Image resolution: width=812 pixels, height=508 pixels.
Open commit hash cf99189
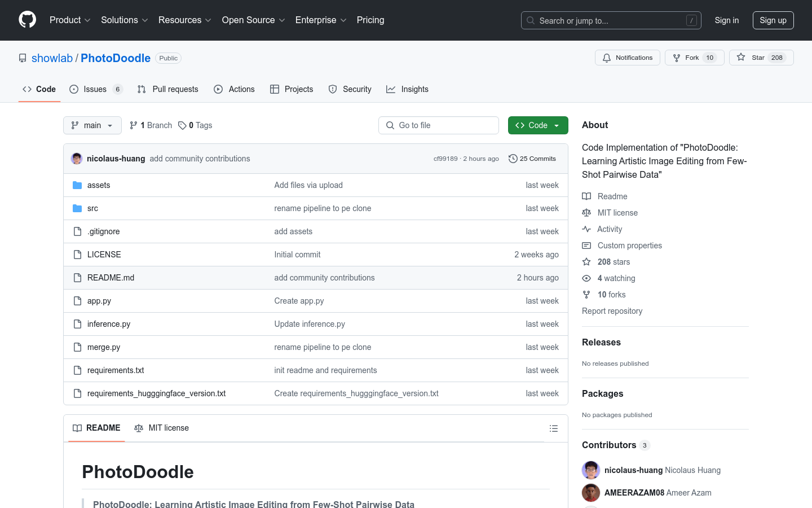point(445,159)
